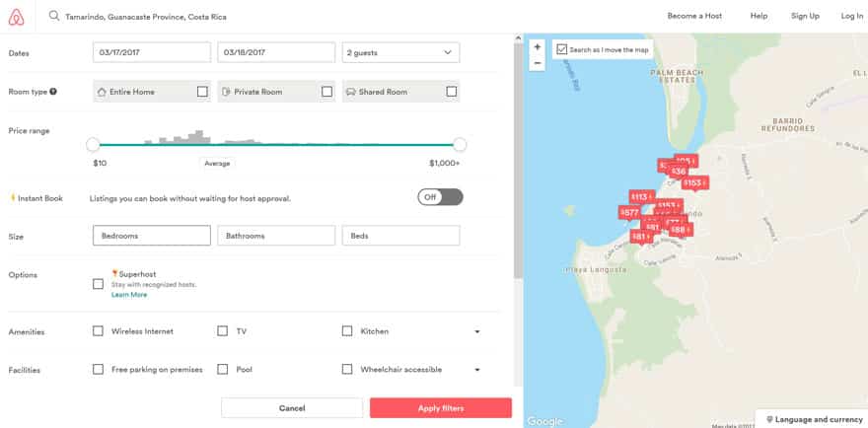Open the Bedrooms size dropdown
The width and height of the screenshot is (868, 428).
151,236
